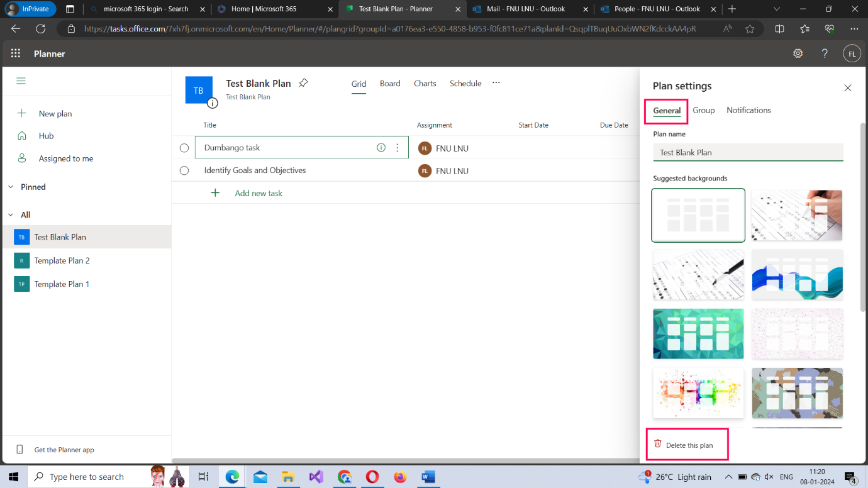The height and width of the screenshot is (488, 868).
Task: Open Template Plan 2 in sidebar
Action: [86, 260]
